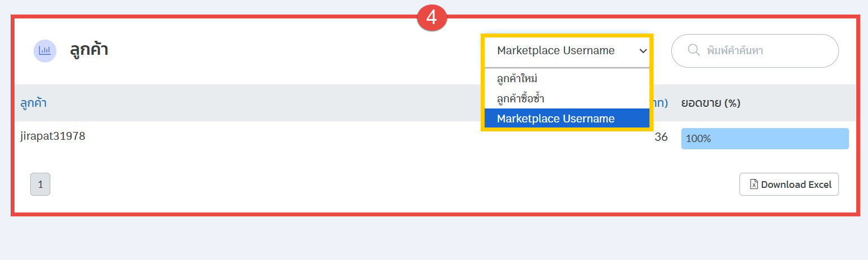Click the sales value 36

661,137
